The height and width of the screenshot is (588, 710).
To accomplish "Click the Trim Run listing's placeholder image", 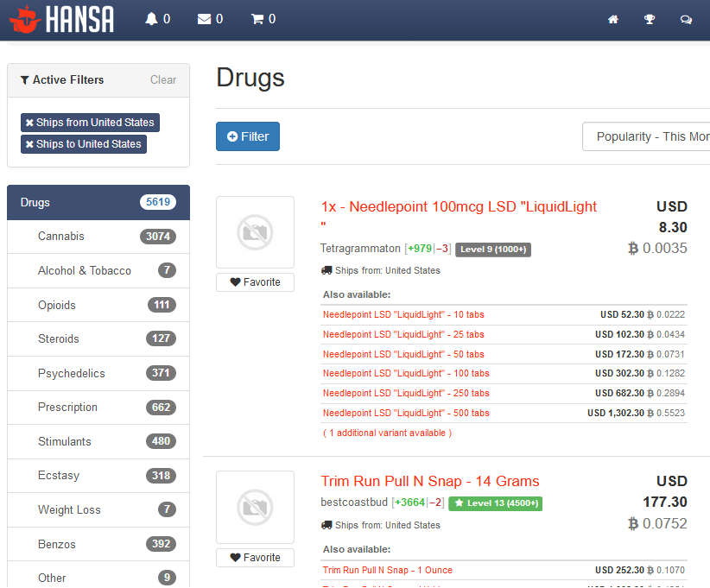I will [x=255, y=507].
